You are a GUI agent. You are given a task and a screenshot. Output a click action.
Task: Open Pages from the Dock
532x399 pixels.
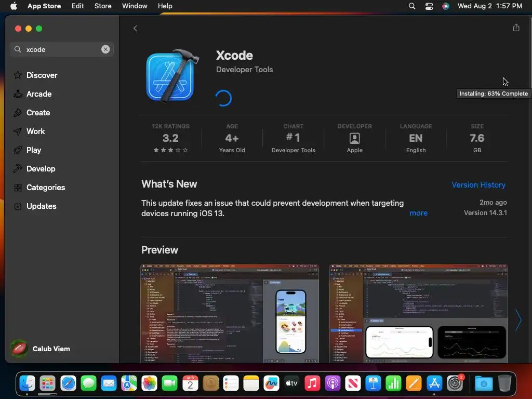[414, 383]
